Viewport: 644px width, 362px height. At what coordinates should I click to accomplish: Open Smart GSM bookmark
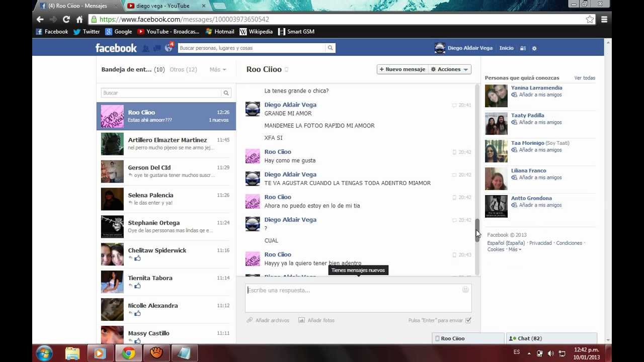(296, 32)
